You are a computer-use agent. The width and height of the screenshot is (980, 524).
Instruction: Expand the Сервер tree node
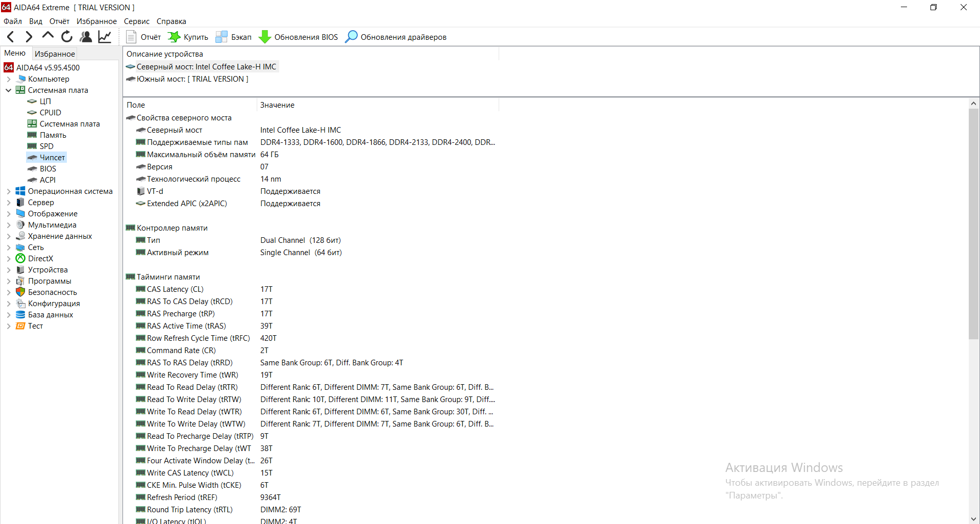(x=9, y=203)
